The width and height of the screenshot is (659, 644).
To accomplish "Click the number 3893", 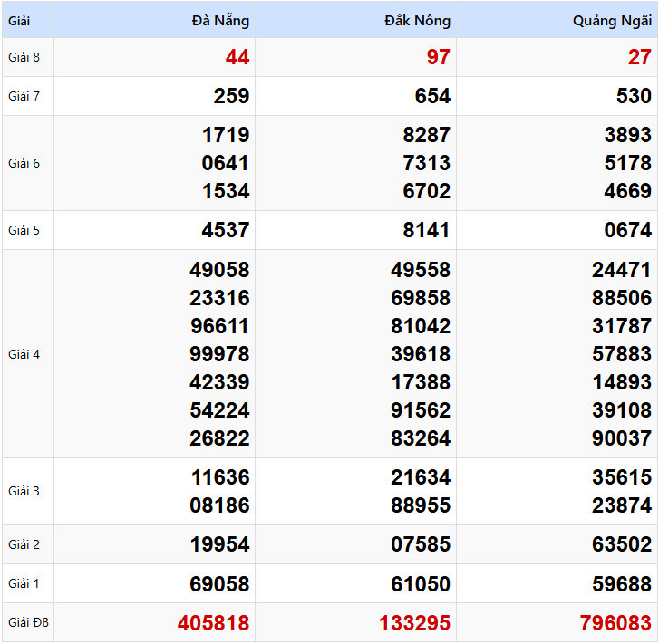I will 628,135.
